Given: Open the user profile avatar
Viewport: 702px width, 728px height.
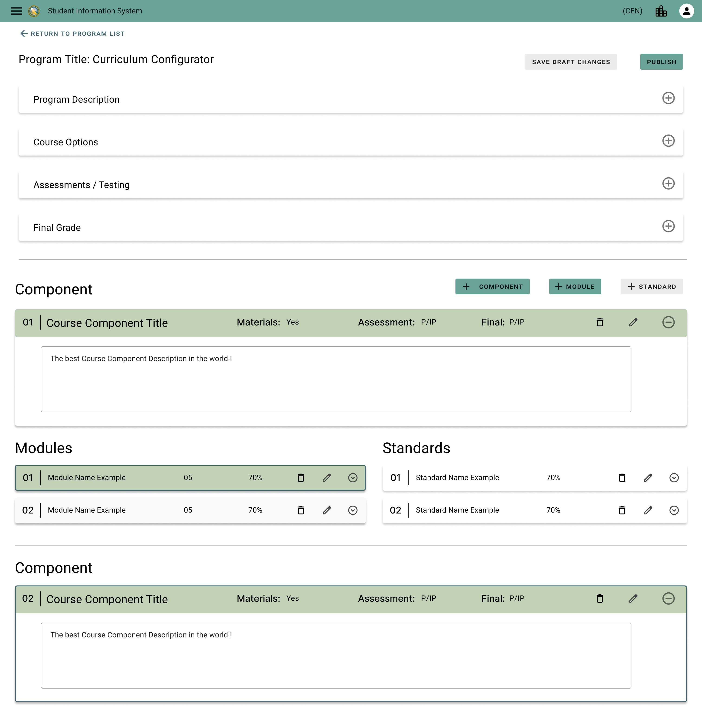Looking at the screenshot, I should 686,11.
